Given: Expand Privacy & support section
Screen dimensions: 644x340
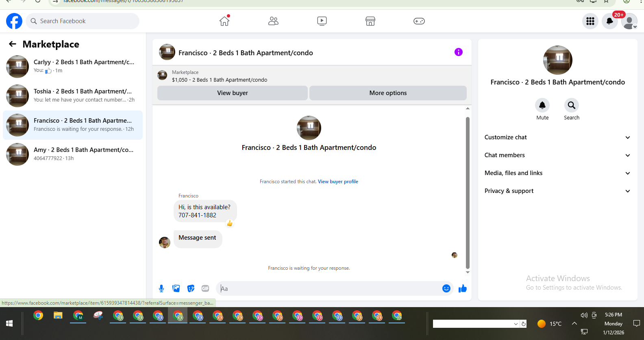Looking at the screenshot, I should 557,191.
